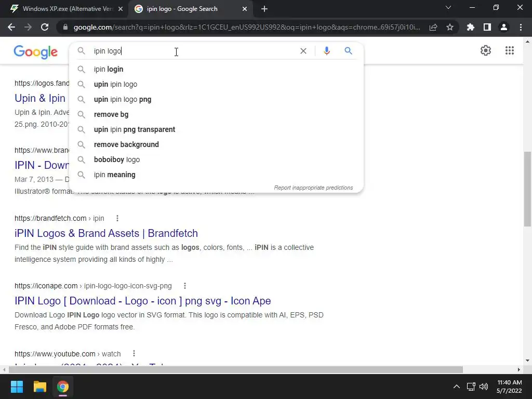The width and height of the screenshot is (532, 399).
Task: Open the Google apps grid
Action: (x=510, y=50)
